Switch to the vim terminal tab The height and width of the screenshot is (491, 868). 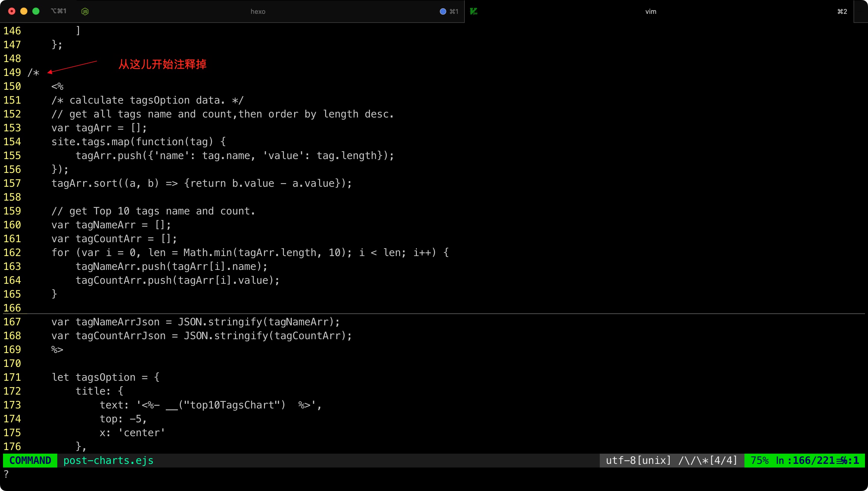pos(650,11)
